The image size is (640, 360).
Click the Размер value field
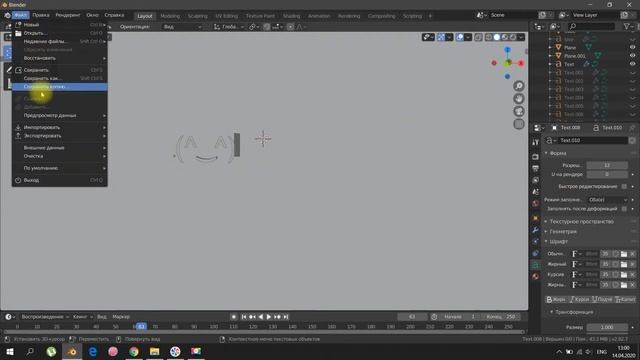[x=607, y=327]
